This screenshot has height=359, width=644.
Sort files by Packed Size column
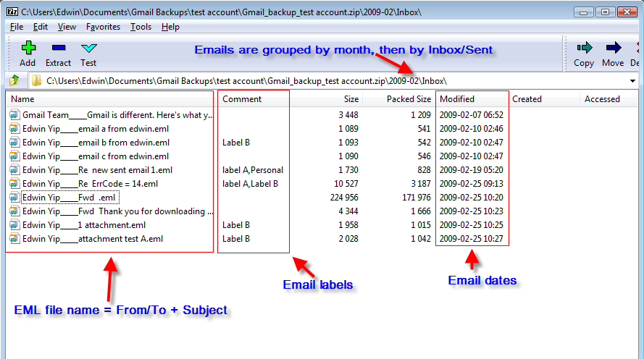coord(409,99)
